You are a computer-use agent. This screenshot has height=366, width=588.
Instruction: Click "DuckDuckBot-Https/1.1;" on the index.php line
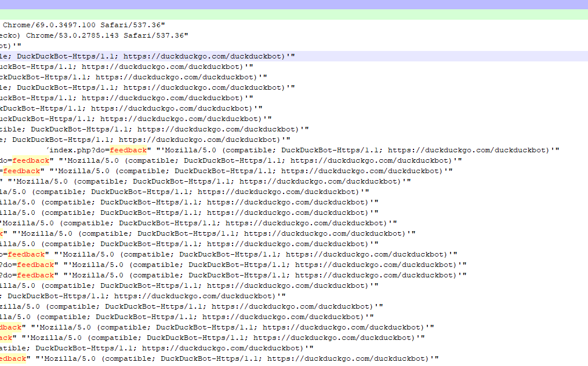332,150
